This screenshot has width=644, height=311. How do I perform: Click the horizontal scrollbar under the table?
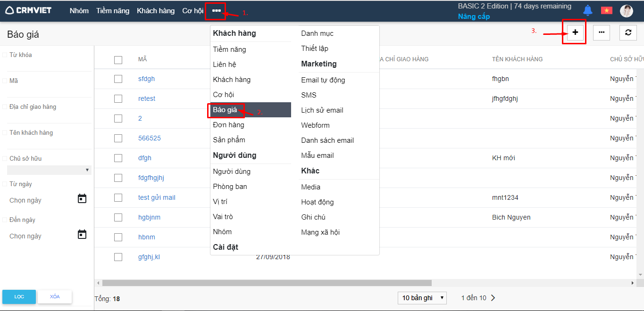(267, 283)
